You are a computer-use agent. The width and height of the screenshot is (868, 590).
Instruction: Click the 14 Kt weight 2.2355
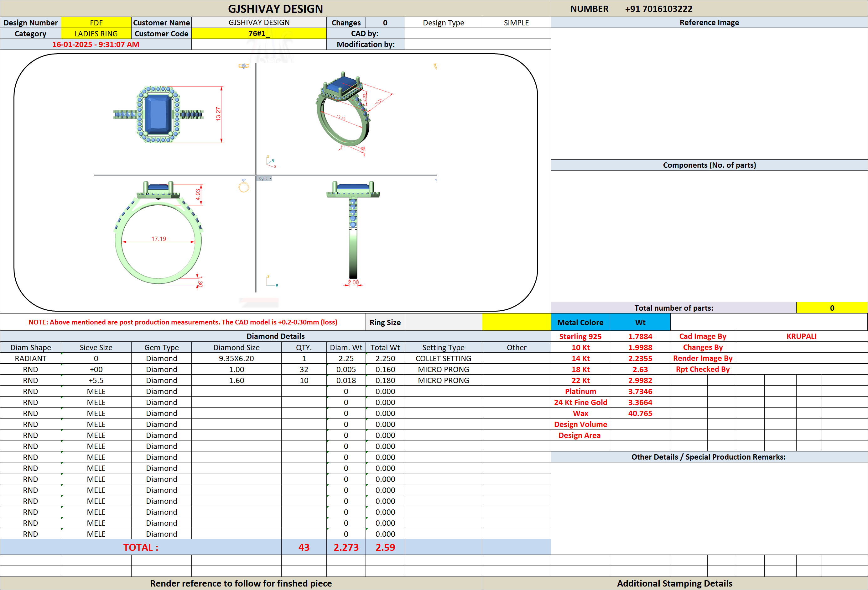point(640,359)
